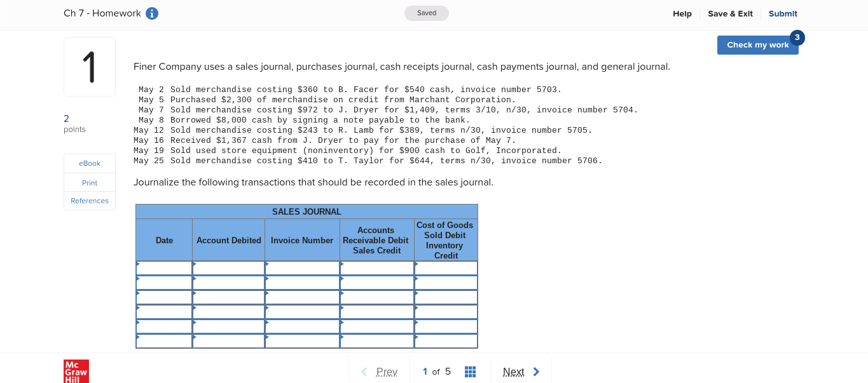This screenshot has height=383, width=868.
Task: Open Invoice Number dropdown in second row
Action: coord(302,282)
